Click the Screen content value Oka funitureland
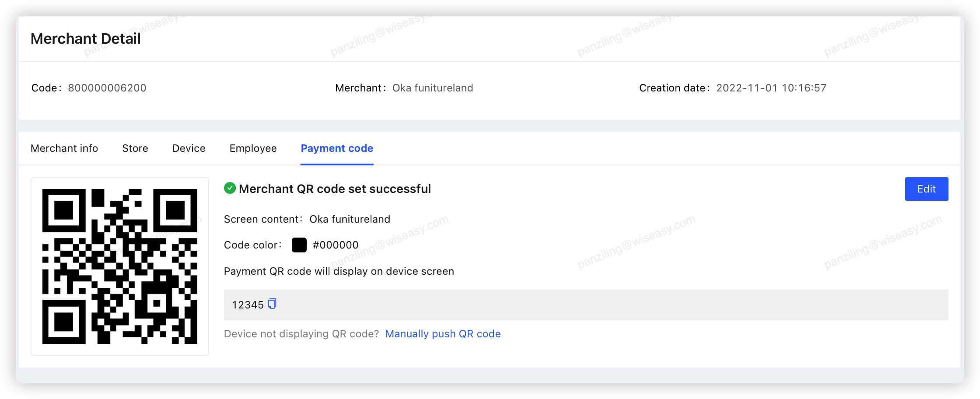 [x=350, y=219]
